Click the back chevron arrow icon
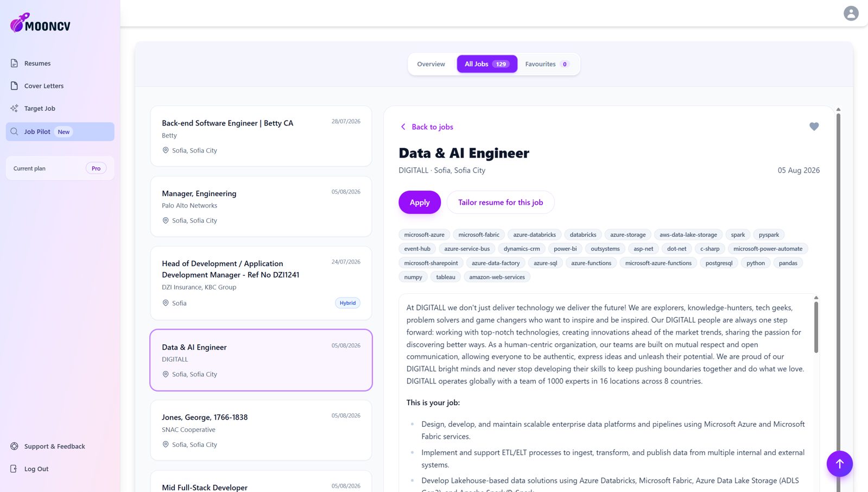 [x=403, y=127]
